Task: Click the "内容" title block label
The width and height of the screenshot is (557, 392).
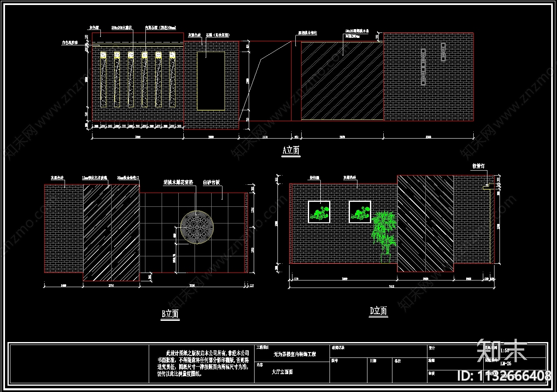Action: (260, 365)
